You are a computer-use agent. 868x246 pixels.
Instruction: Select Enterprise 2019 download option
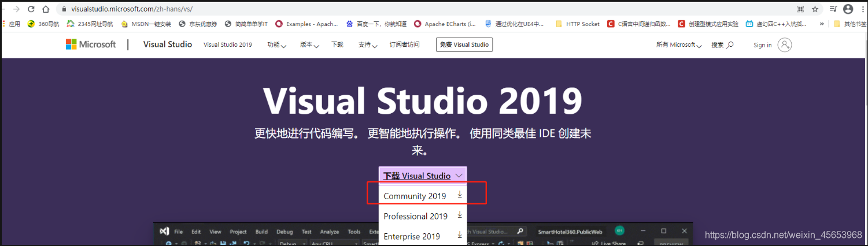tap(423, 236)
